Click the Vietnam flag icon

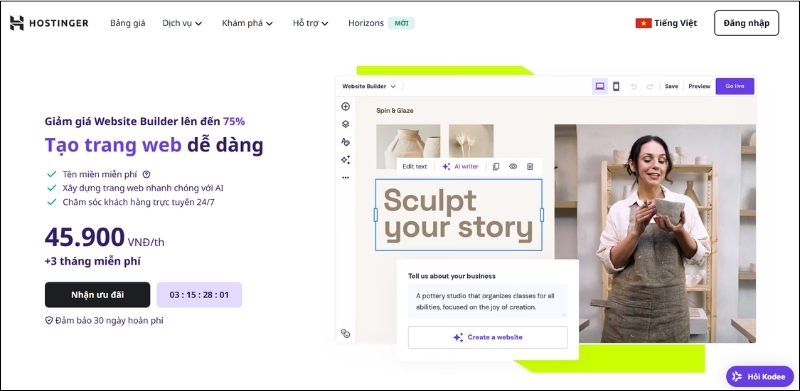click(x=643, y=23)
